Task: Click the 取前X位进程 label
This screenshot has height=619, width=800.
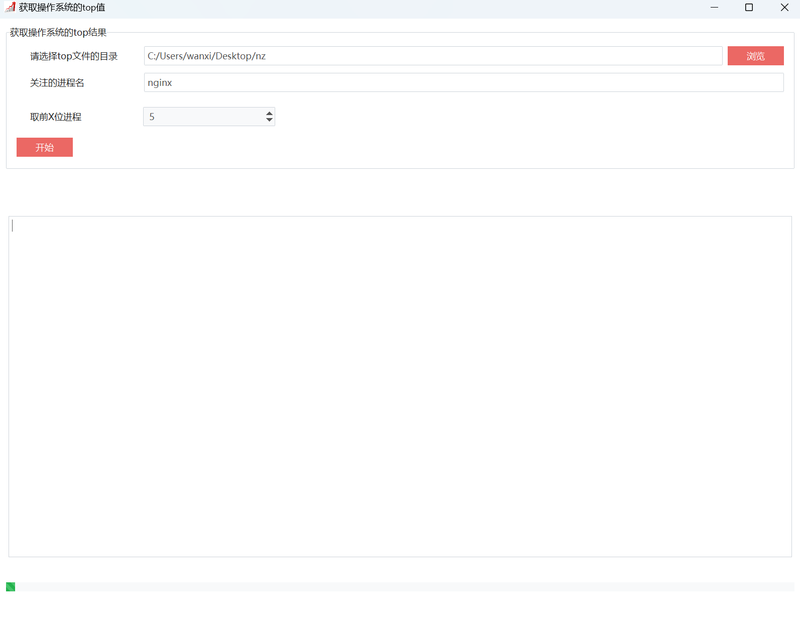Action: click(x=56, y=117)
